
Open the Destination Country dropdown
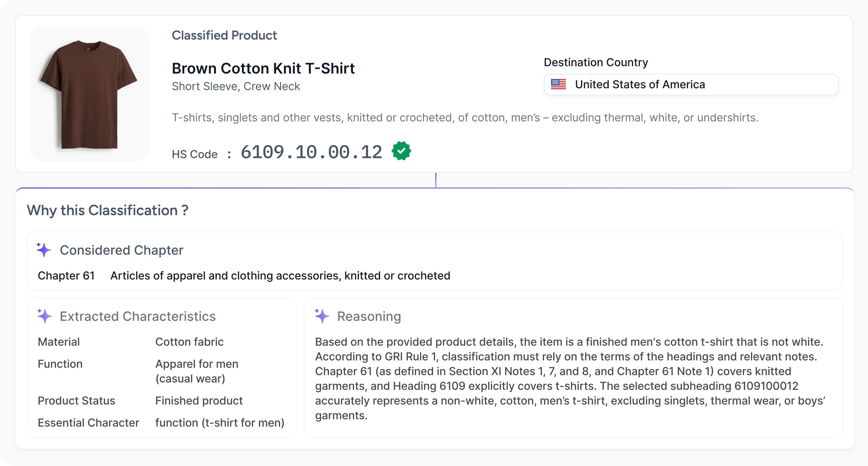click(x=691, y=84)
